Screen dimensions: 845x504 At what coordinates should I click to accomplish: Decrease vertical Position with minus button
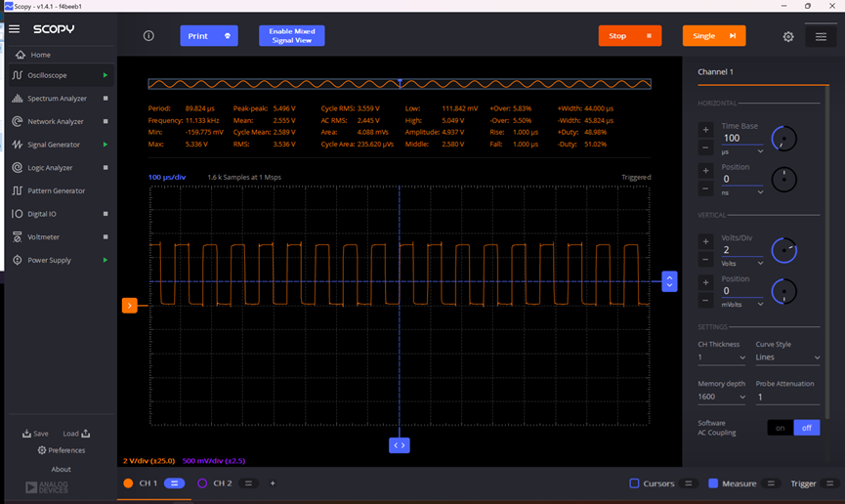pos(705,300)
